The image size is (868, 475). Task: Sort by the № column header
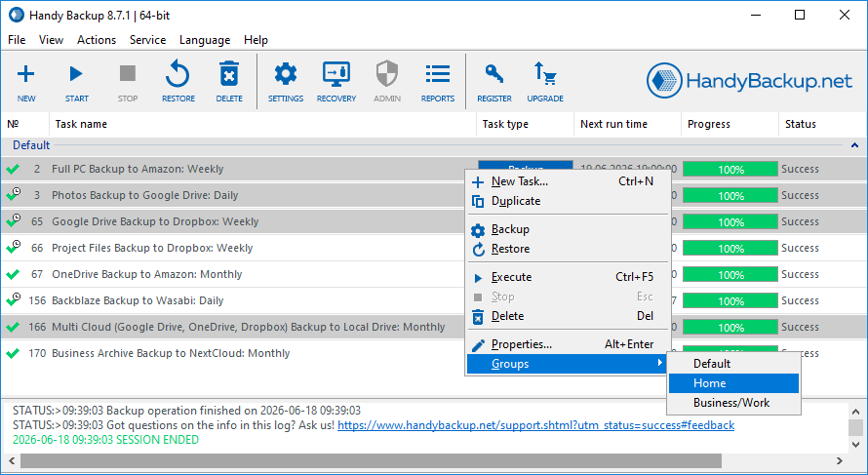(25, 124)
